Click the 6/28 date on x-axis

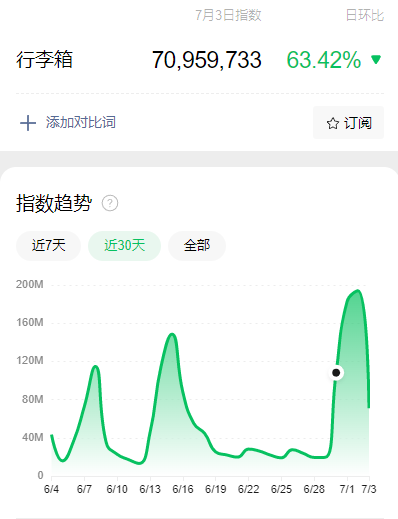[x=314, y=489]
